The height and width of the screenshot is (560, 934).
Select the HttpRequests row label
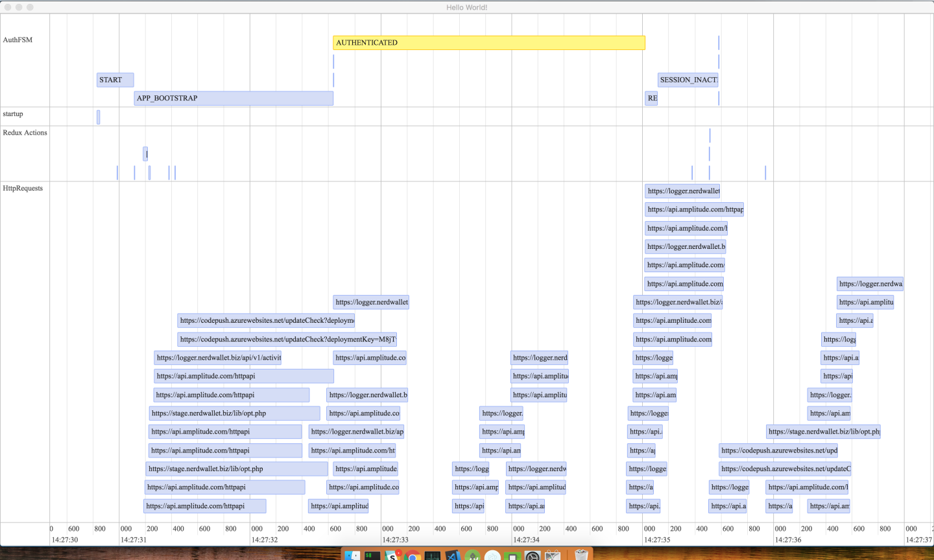click(x=23, y=189)
